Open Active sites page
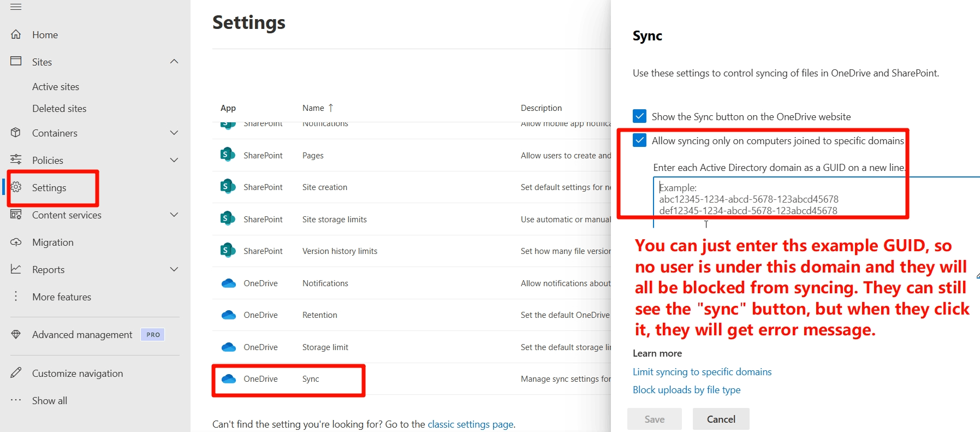 pyautogui.click(x=56, y=87)
